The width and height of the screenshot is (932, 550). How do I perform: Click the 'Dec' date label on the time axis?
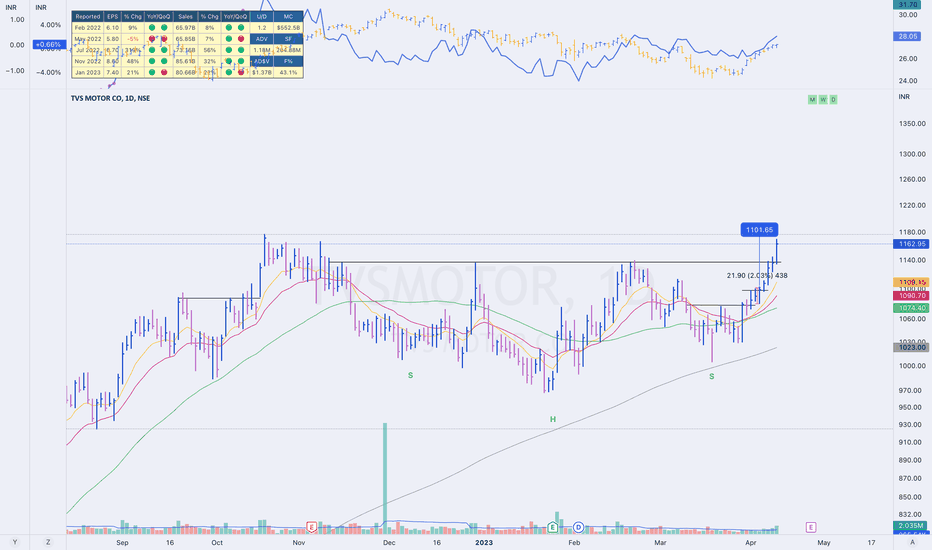click(389, 542)
